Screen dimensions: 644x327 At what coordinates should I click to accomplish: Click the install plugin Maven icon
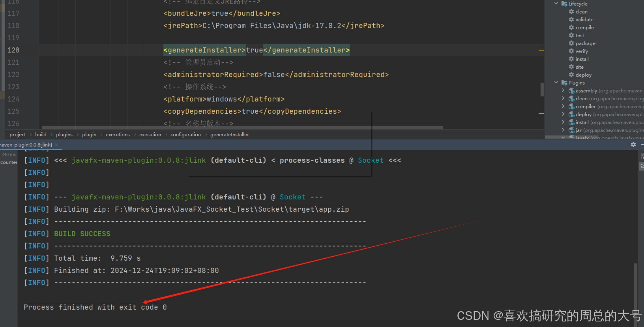[571, 122]
